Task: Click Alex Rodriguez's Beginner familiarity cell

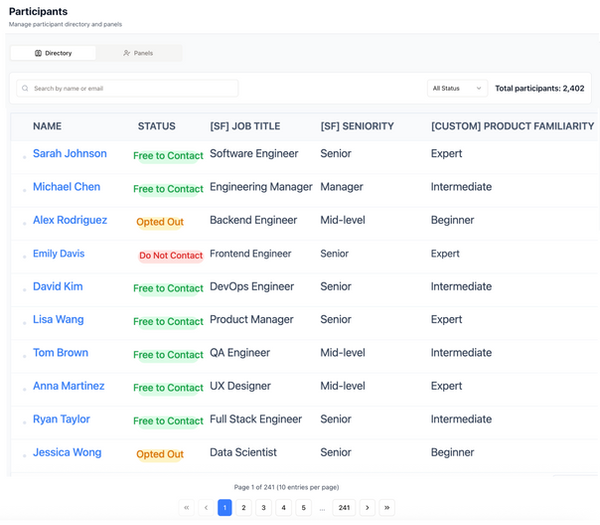Action: (x=452, y=220)
